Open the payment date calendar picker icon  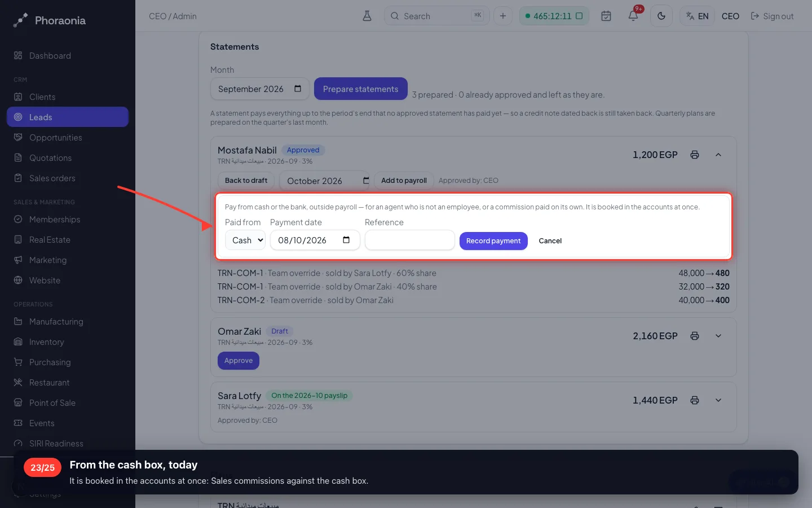(346, 240)
